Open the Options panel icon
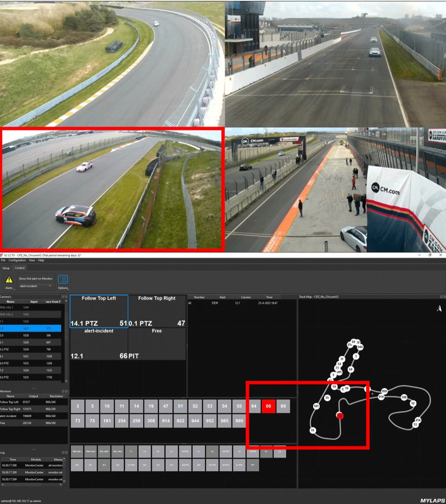The height and width of the screenshot is (504, 446). [63, 280]
